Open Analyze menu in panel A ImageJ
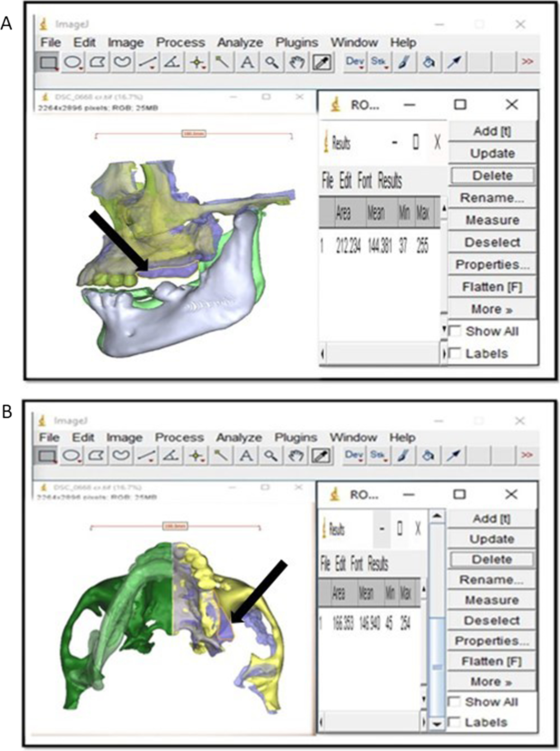560x751 pixels. coord(240,43)
